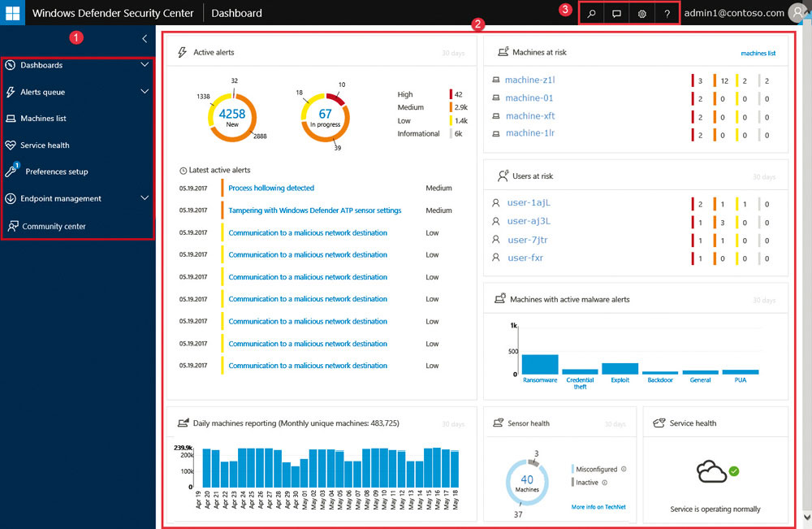Viewport: 812px width, 529px height.
Task: Click the Machines at risk tile icon
Action: coord(503,51)
